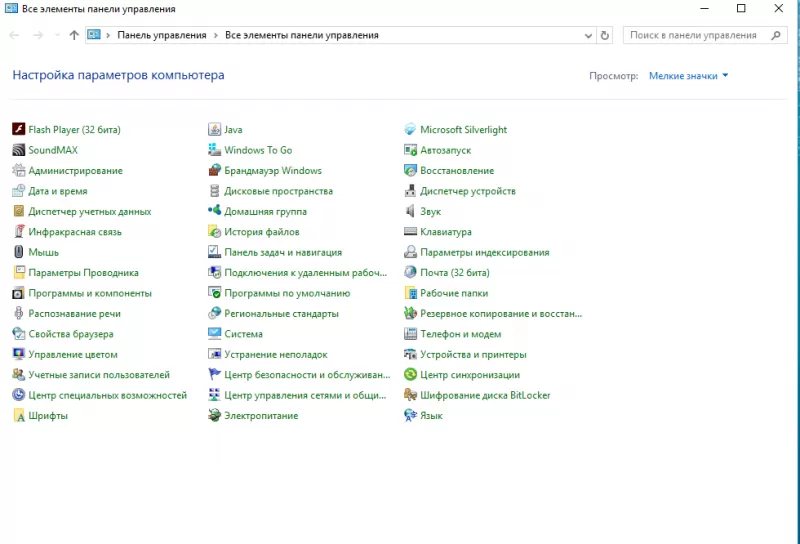Viewport: 800px width, 544px height.
Task: Open Учетные записи пользователей link
Action: [x=99, y=375]
